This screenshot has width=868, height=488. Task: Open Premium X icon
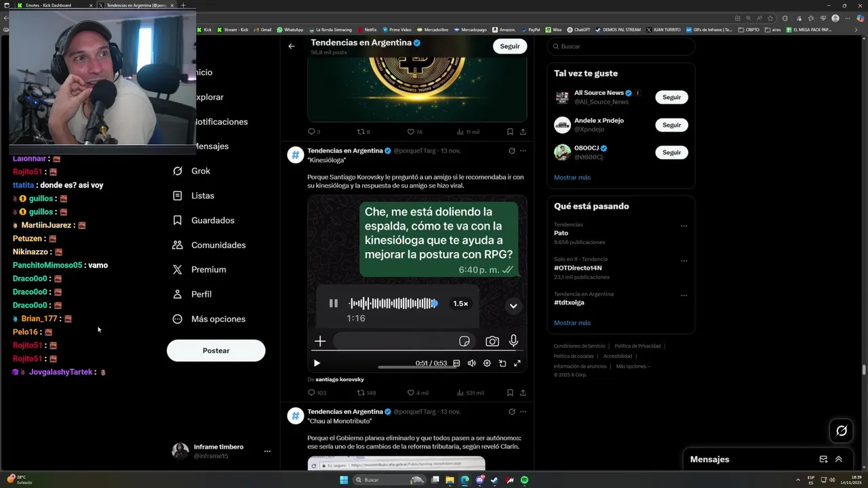point(178,269)
